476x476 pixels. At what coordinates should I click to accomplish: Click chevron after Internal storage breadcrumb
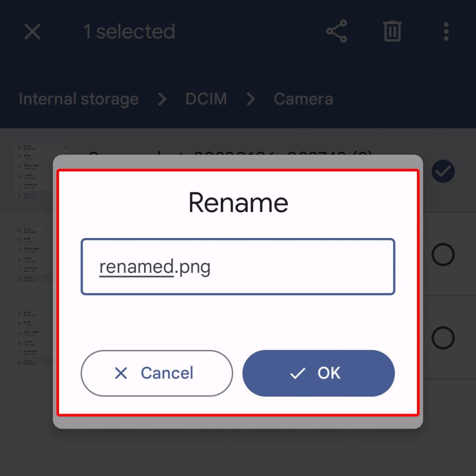pyautogui.click(x=162, y=99)
